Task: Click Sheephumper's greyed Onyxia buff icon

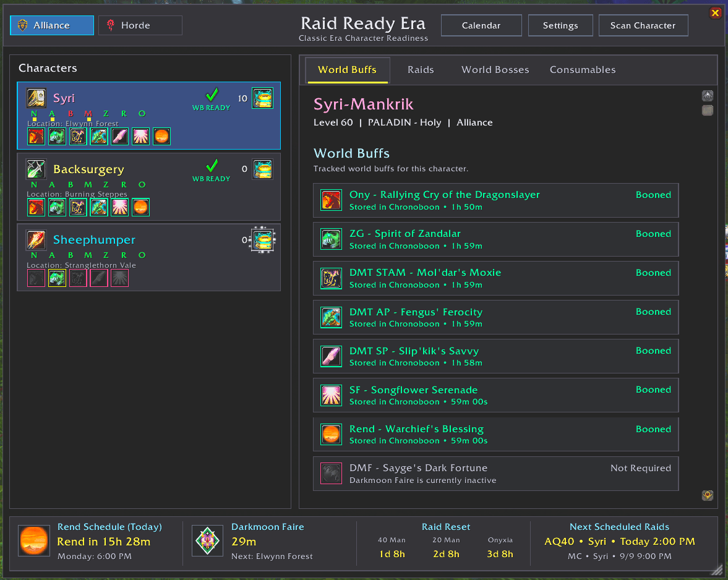Action: [x=36, y=278]
